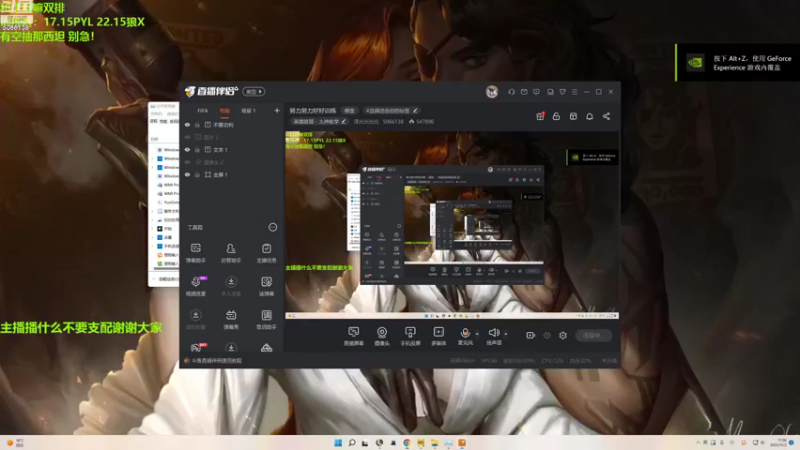This screenshot has width=800, height=450.
Task: Click the GeForce Experience overlay notification
Action: click(x=738, y=63)
